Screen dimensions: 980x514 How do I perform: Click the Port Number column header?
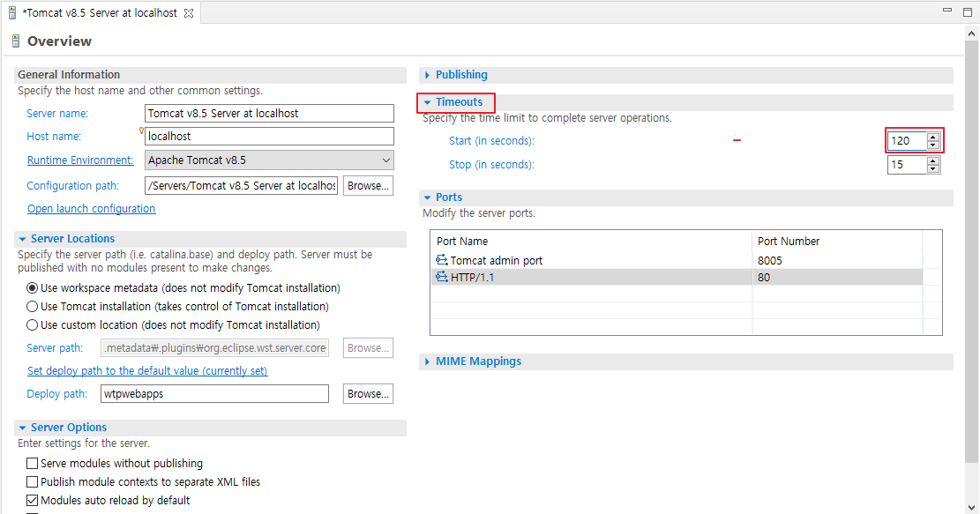(x=837, y=241)
